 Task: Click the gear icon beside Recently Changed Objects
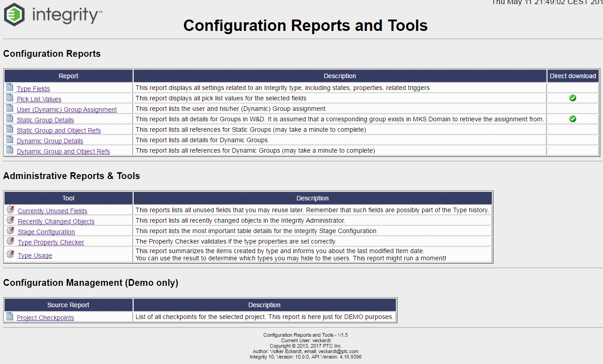pyautogui.click(x=10, y=220)
